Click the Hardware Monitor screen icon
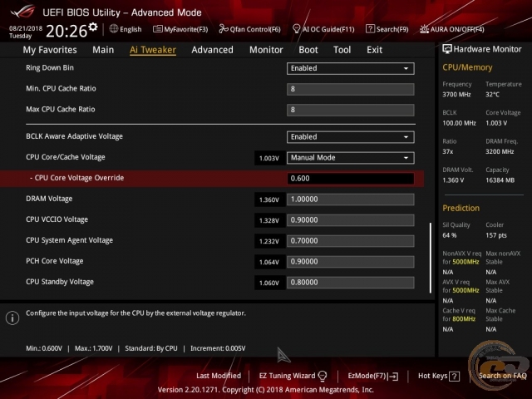 click(x=447, y=49)
